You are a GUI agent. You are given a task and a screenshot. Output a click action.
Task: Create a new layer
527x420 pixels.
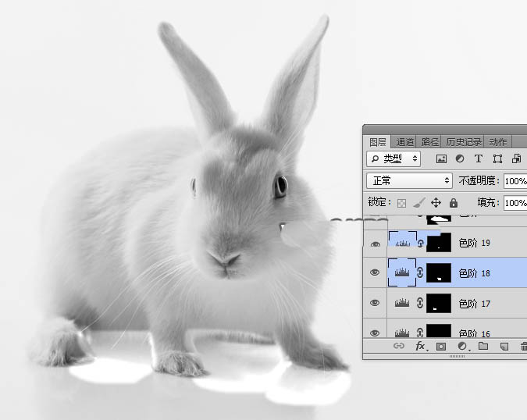[504, 346]
